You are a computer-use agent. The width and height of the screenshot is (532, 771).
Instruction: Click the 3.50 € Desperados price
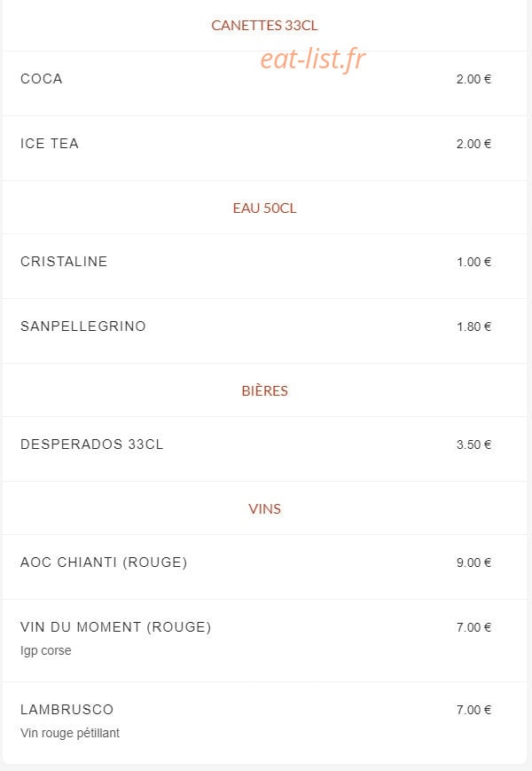click(x=473, y=445)
